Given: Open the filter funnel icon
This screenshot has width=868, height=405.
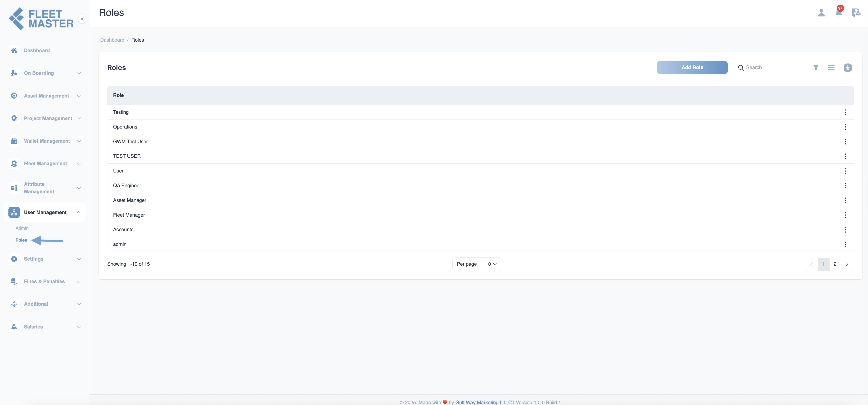Looking at the screenshot, I should tap(815, 67).
